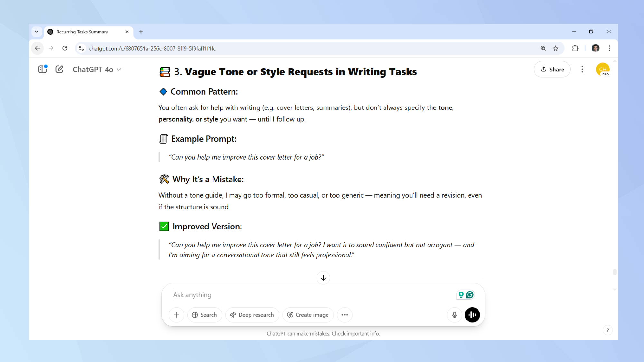Viewport: 644px width, 362px height.
Task: Click the plus attach files button
Action: [176, 315]
